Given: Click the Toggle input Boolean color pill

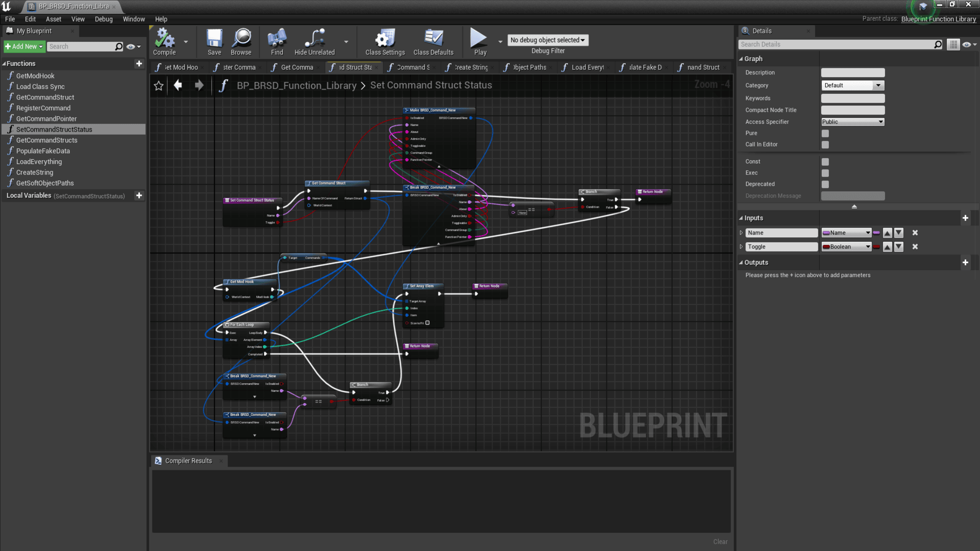Looking at the screenshot, I should coord(876,247).
